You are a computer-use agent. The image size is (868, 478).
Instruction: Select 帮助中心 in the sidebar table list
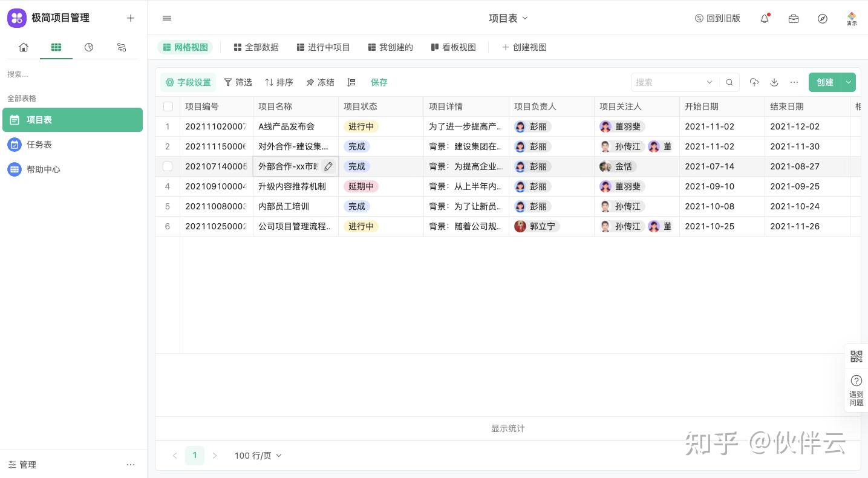73,169
